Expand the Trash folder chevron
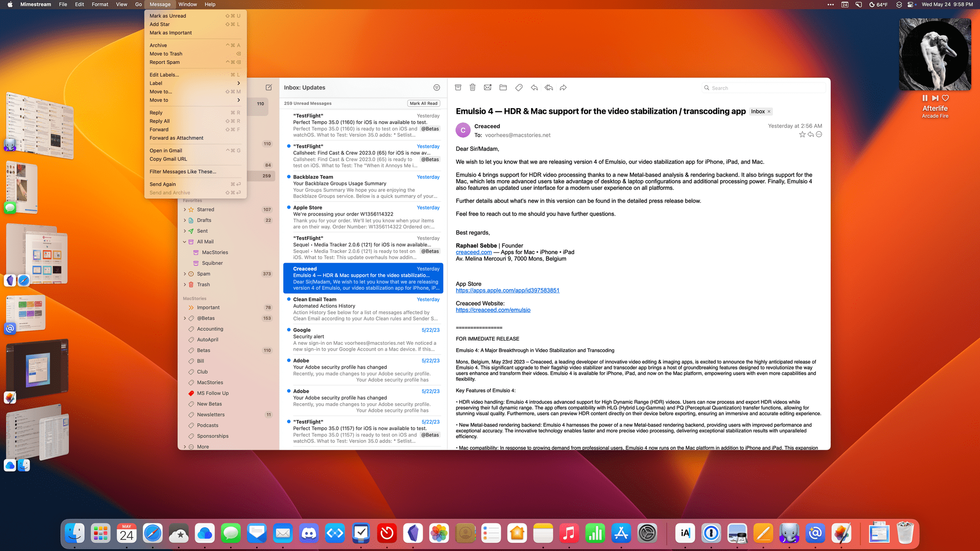 [x=185, y=285]
